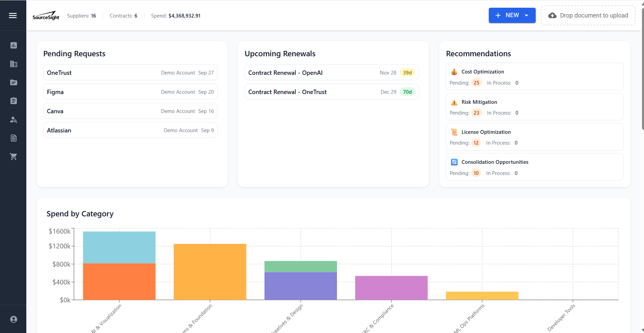Select the Figma request from Pending Requests
The image size is (644, 333).
point(130,91)
